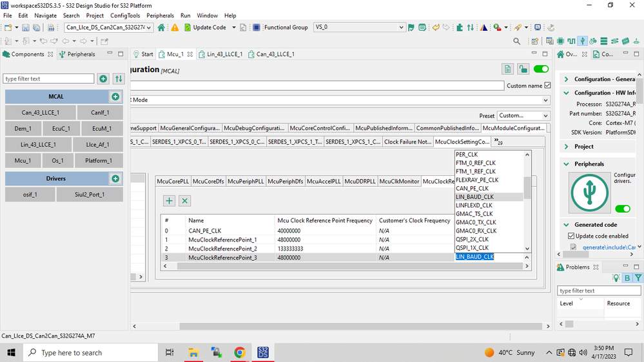Add a new MCAL component
Screen dimensions: 644x362
click(x=115, y=97)
